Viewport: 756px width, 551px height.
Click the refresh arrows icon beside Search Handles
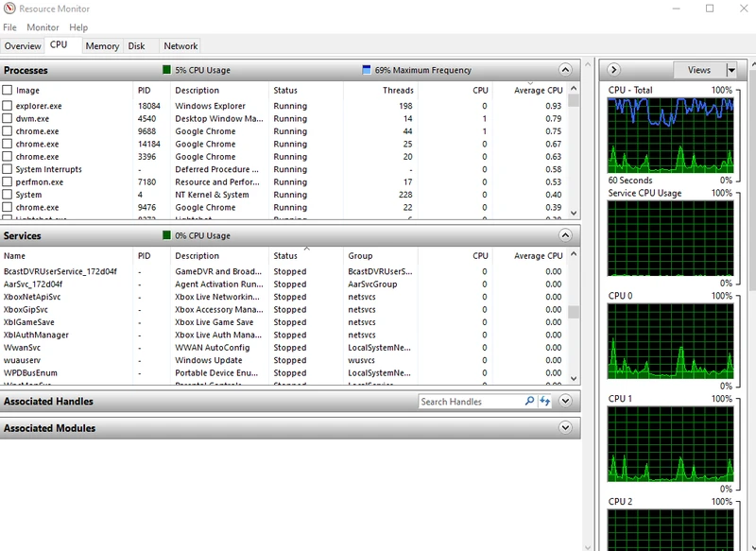tap(545, 401)
